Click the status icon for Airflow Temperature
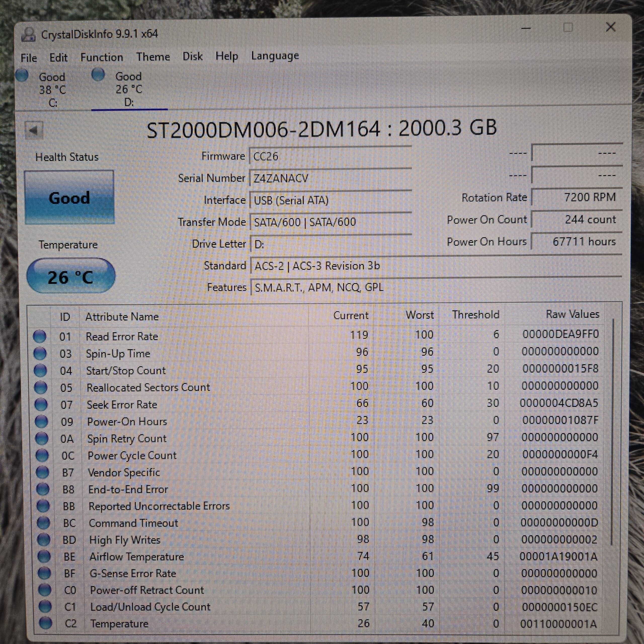Viewport: 644px width, 644px height. [44, 556]
